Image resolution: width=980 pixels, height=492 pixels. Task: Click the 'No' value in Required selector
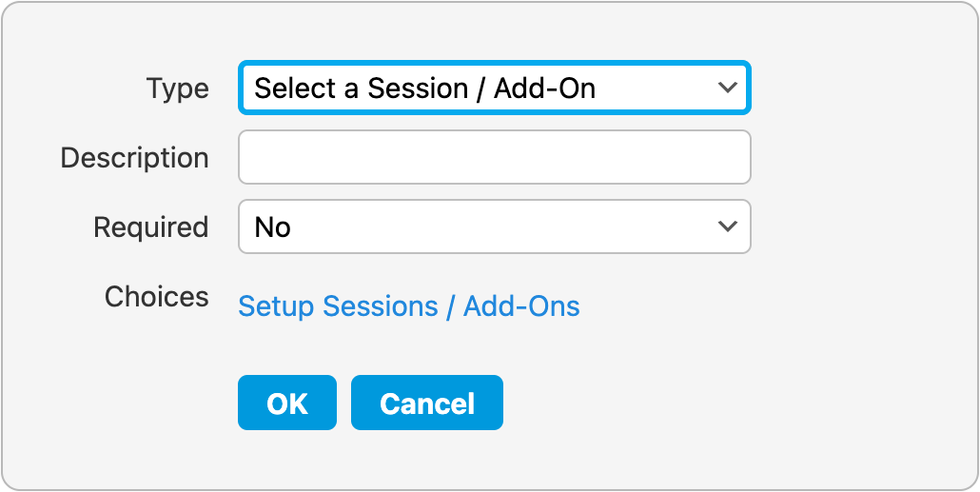tap(273, 227)
